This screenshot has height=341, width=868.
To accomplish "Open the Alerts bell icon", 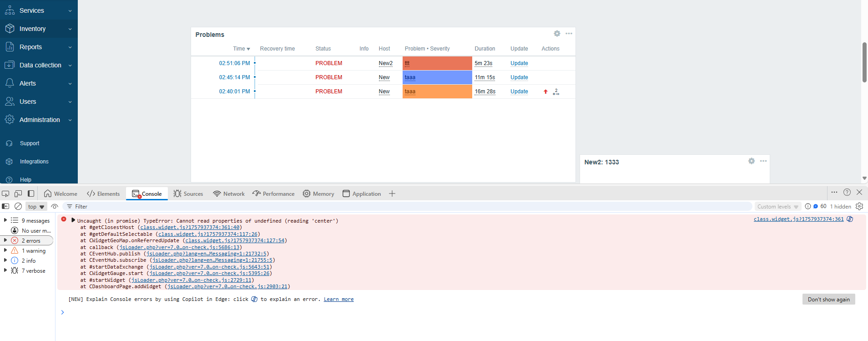I will [x=10, y=83].
